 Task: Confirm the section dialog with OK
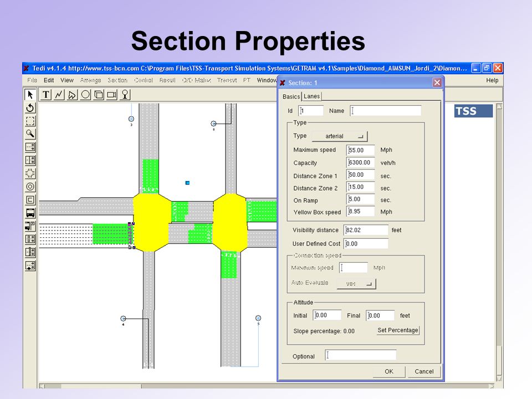389,371
